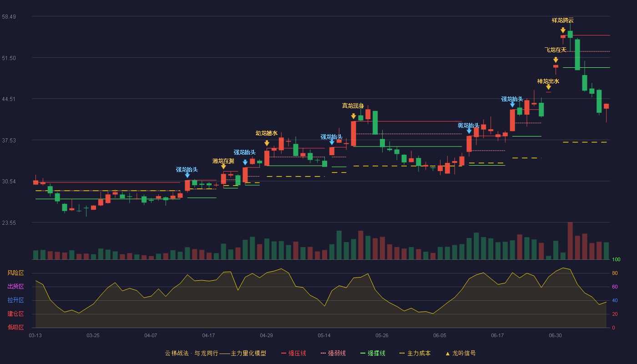Click the 06-17 date label
This screenshot has width=637, height=364.
tap(497, 335)
